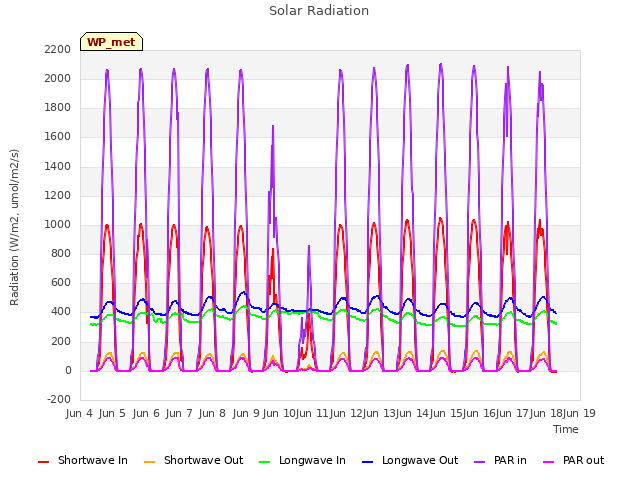Click the orange Shortwave Out legend swatch
The height and width of the screenshot is (480, 640).
point(150,462)
